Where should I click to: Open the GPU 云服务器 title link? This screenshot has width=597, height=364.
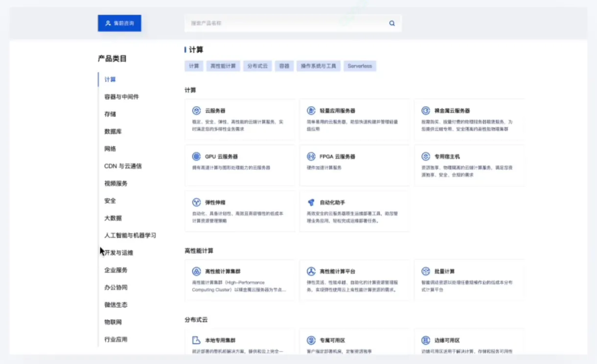point(221,157)
